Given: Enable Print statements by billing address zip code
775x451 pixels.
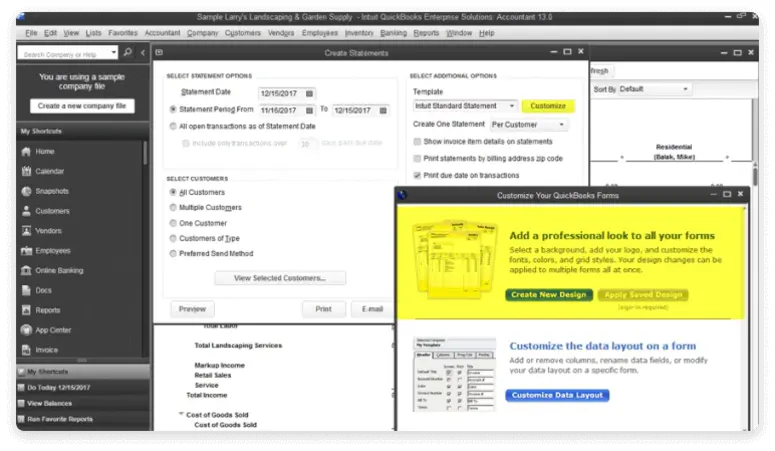Looking at the screenshot, I should click(417, 158).
